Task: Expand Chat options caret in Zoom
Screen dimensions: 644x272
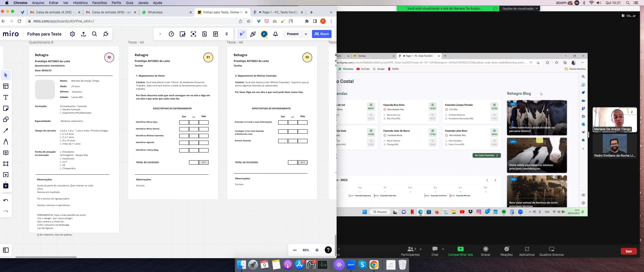Action: (443, 249)
